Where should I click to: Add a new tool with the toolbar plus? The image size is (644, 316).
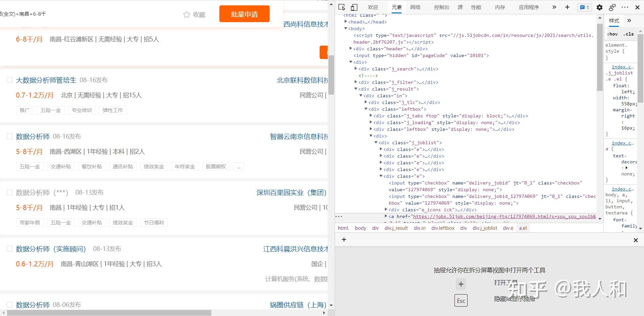pos(567,7)
